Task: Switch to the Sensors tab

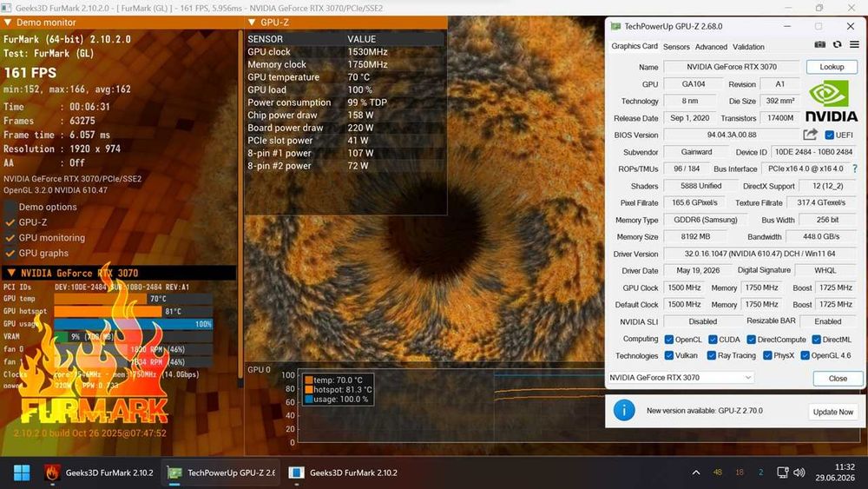Action: coord(676,47)
